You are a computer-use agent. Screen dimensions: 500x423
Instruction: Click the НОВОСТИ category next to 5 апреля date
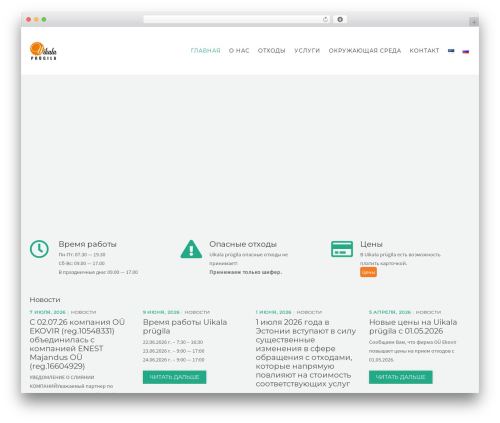pos(428,312)
